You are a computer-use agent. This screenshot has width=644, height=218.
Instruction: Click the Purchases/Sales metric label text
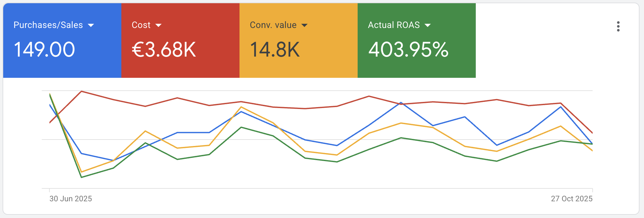48,25
